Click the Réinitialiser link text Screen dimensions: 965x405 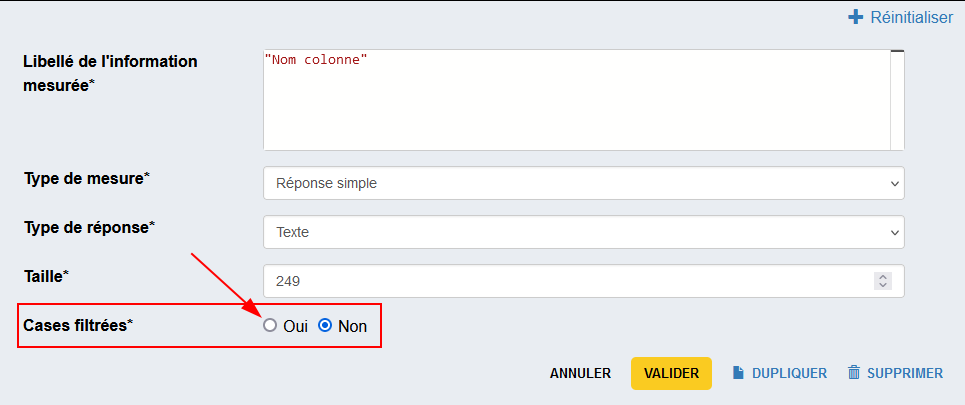pyautogui.click(x=911, y=17)
